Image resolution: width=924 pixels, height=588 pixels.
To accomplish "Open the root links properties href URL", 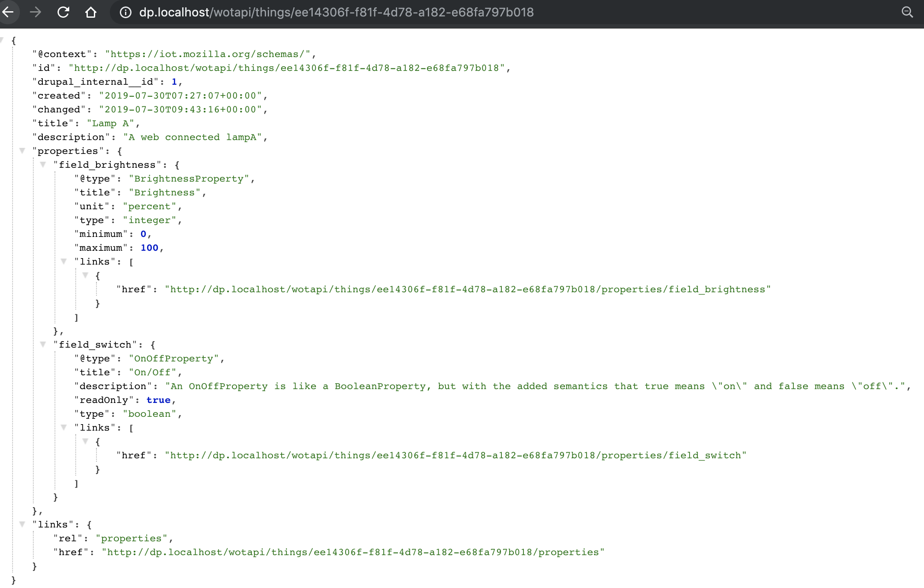I will (x=353, y=552).
